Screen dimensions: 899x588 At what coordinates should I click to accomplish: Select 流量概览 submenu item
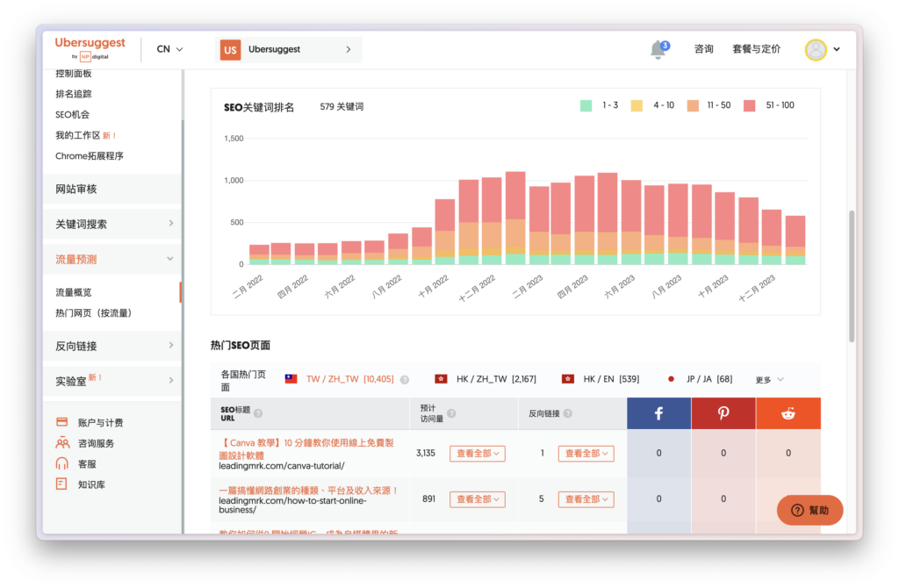[74, 292]
